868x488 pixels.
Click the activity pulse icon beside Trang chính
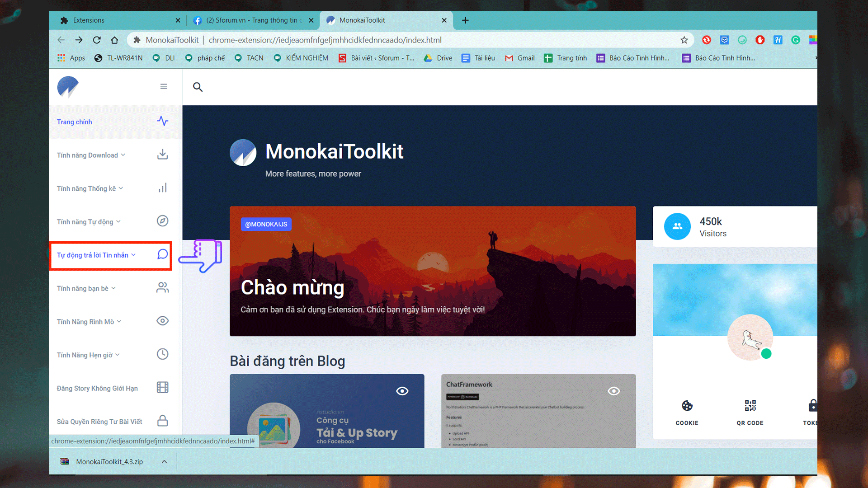(163, 121)
